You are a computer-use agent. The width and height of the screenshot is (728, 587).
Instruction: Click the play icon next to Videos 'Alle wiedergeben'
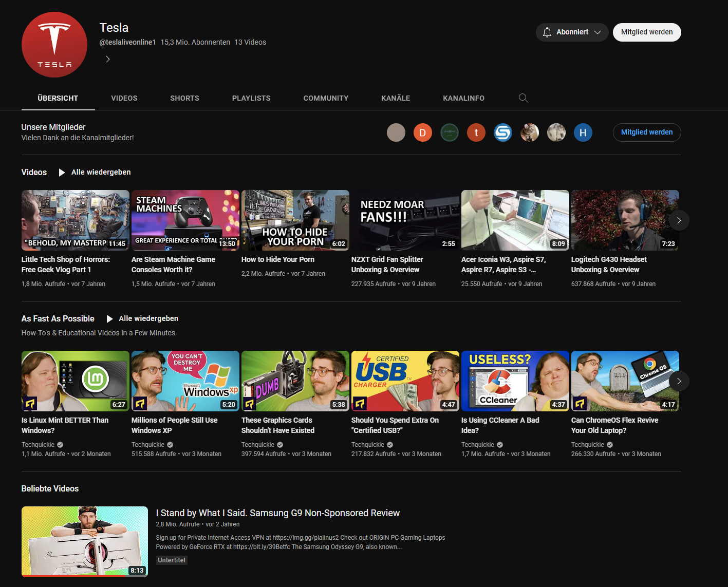(x=62, y=173)
